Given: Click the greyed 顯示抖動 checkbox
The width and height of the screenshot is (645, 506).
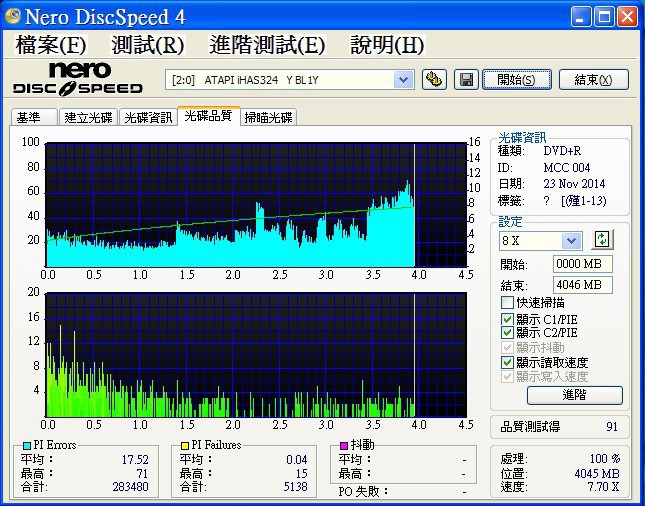Looking at the screenshot, I should (507, 348).
